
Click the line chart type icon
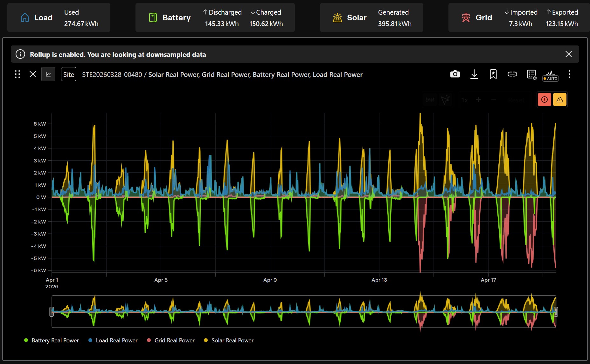[x=48, y=74]
